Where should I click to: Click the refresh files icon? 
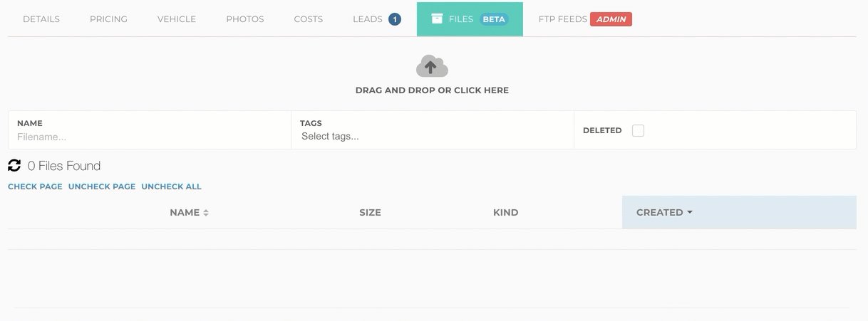(x=14, y=166)
